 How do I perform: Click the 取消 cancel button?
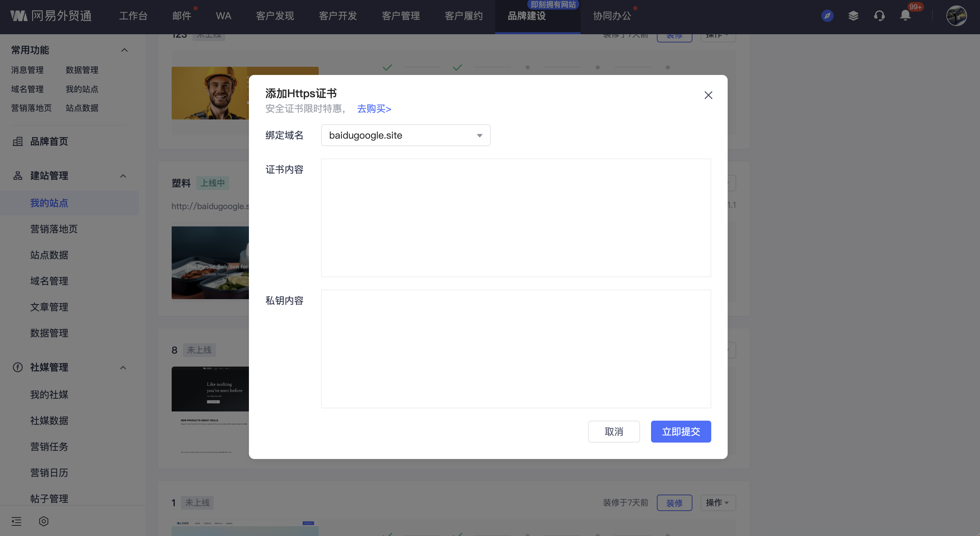click(x=614, y=431)
